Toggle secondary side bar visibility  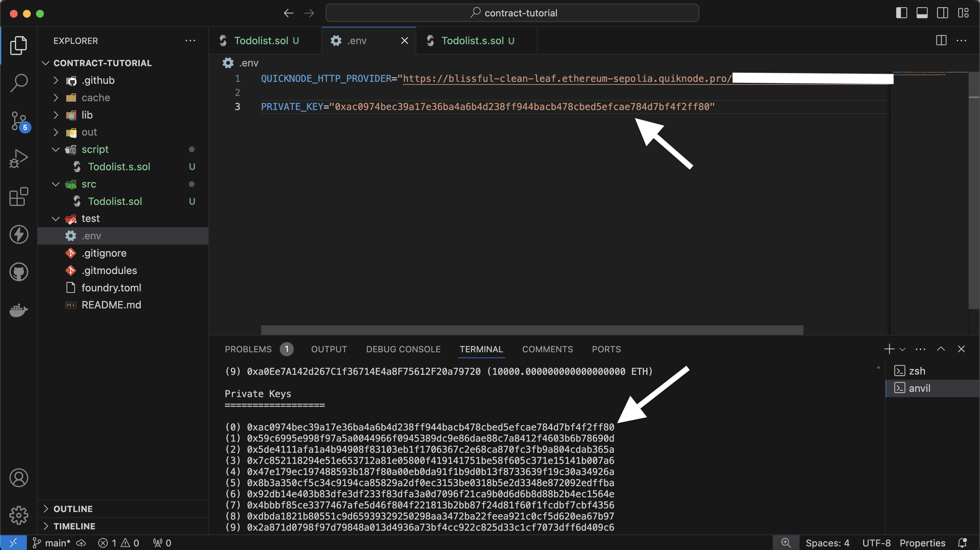[942, 13]
